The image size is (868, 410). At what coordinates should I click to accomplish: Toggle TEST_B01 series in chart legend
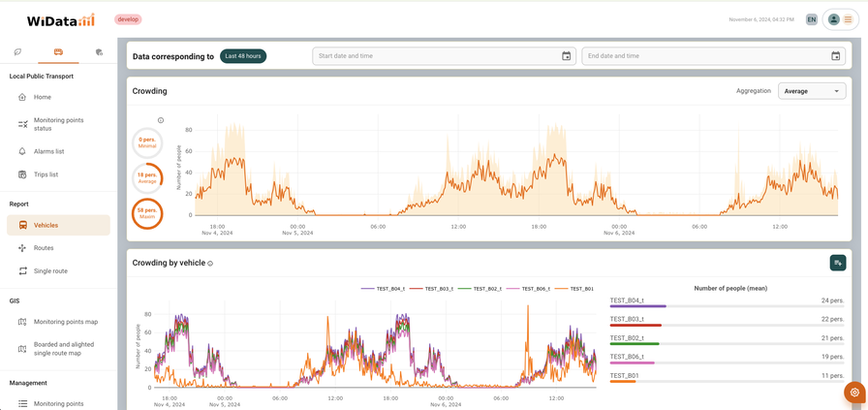tap(574, 289)
